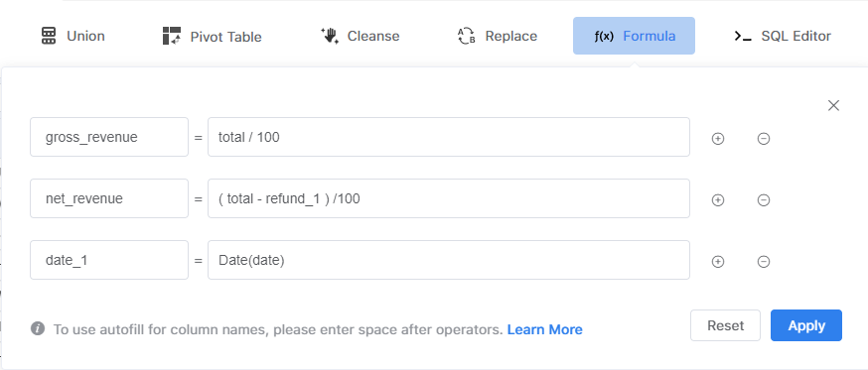This screenshot has width=868, height=370.
Task: Edit the 'total / 100' formula field
Action: [449, 137]
